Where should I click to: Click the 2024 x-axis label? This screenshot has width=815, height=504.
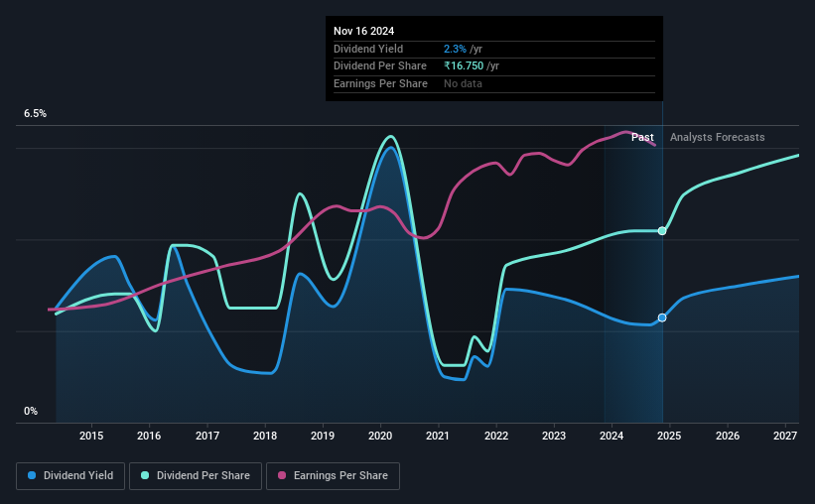611,436
